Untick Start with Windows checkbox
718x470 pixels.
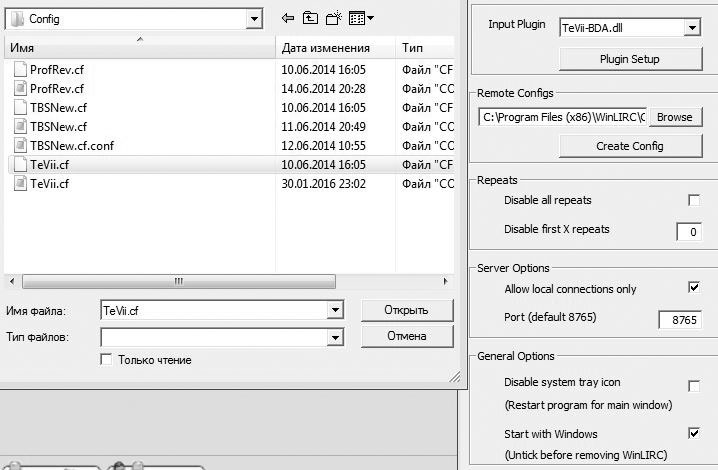point(694,434)
